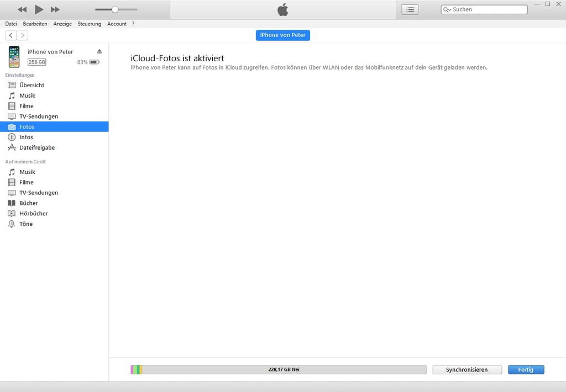Open the Hörbücher icon
The height and width of the screenshot is (392, 566).
tap(12, 214)
